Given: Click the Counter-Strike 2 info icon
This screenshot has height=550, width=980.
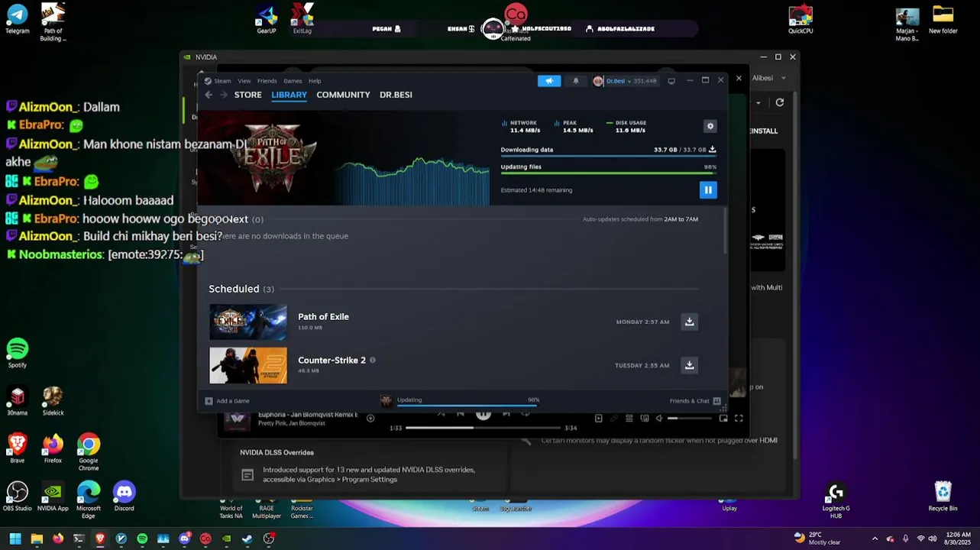Looking at the screenshot, I should tap(373, 361).
